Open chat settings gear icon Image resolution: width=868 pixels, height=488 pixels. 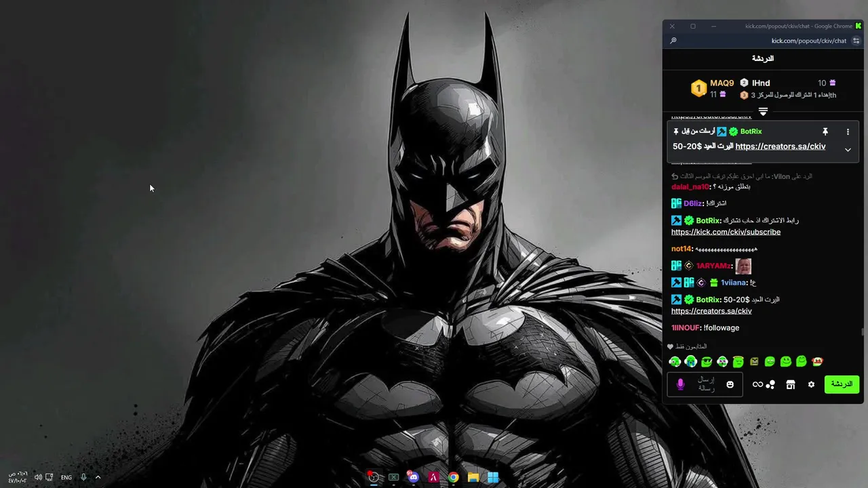(811, 384)
